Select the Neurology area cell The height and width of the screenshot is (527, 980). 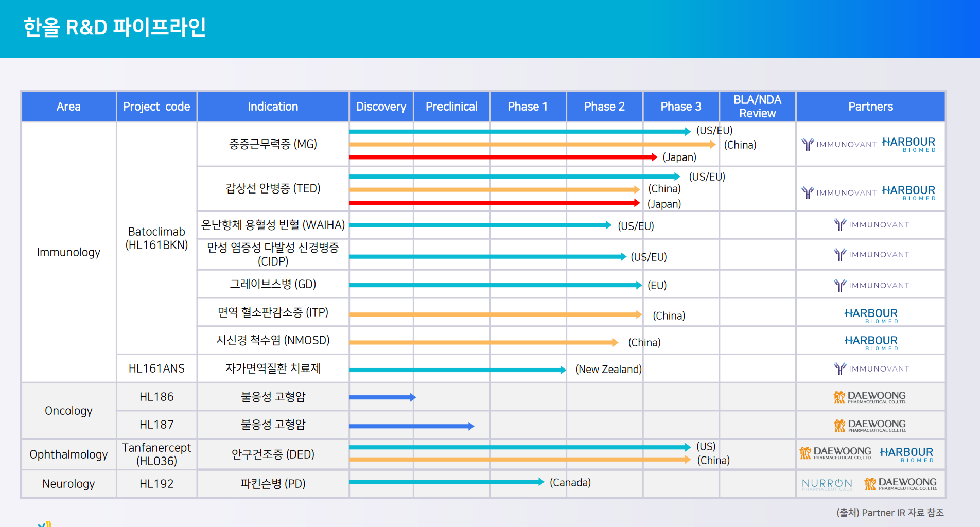pos(68,484)
